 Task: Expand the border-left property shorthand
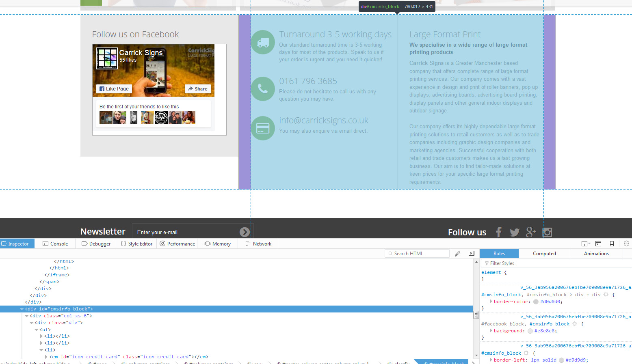pyautogui.click(x=491, y=360)
